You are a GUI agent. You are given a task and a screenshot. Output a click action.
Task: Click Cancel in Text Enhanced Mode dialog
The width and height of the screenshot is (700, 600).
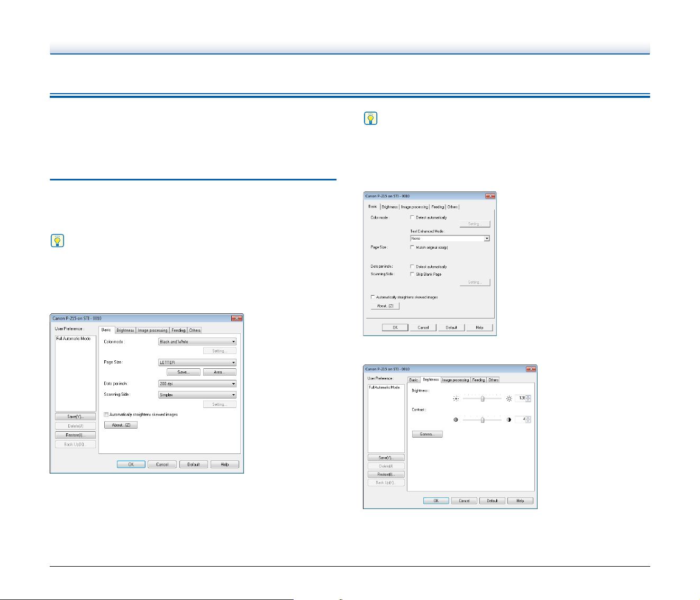423,328
